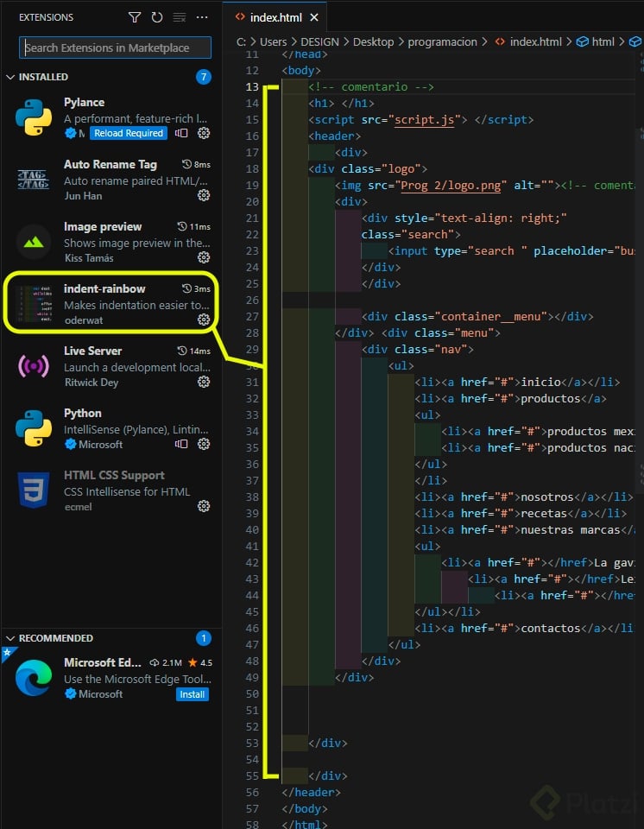The height and width of the screenshot is (829, 644).
Task: Select the Microsoft Edge Tools logo
Action: point(34,678)
